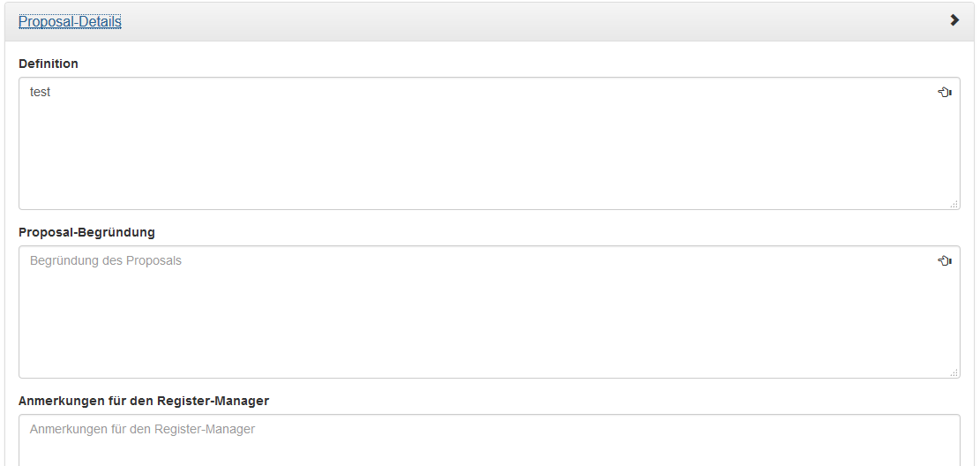Click the white gap between Definition and Proposal-Begründung boxes

tap(490, 217)
